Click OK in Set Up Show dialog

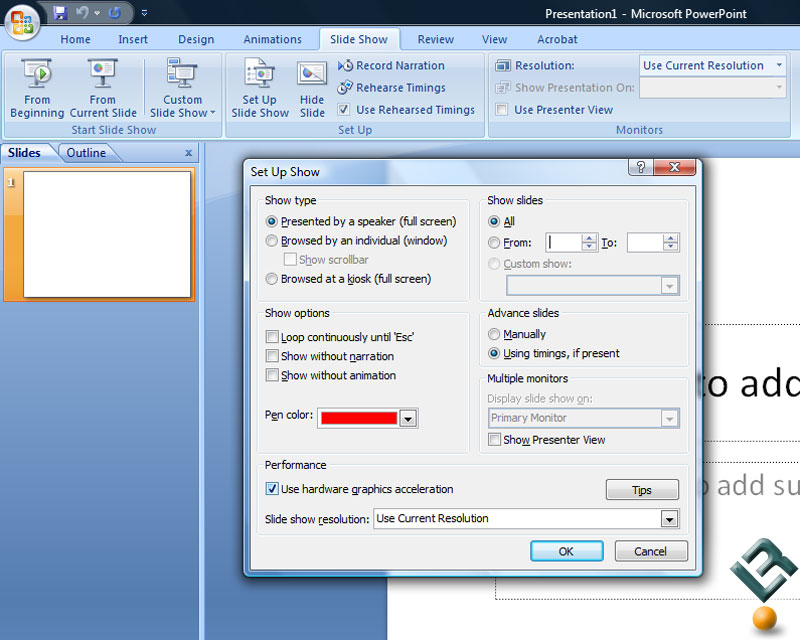(x=566, y=551)
